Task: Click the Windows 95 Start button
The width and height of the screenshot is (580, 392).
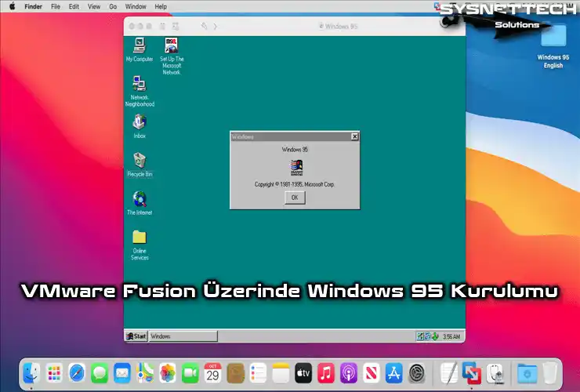Action: (136, 336)
